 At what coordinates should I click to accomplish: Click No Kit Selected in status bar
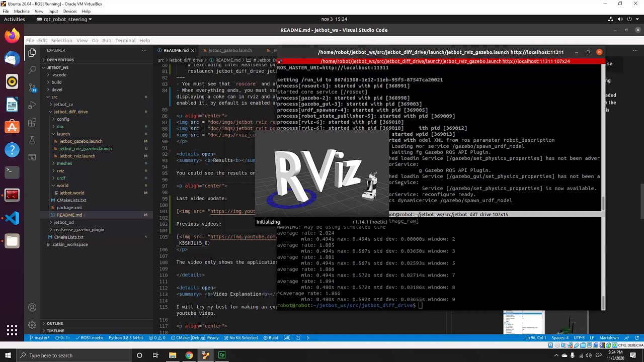click(240, 338)
